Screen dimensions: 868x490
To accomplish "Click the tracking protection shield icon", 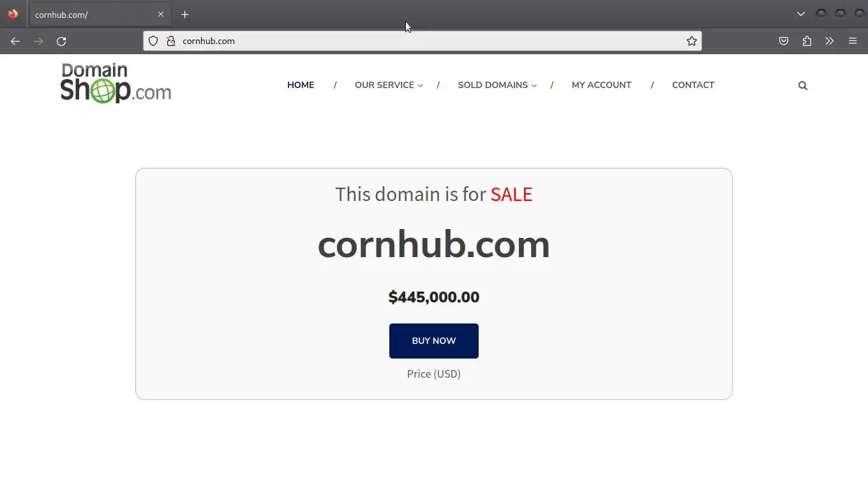I will (153, 41).
